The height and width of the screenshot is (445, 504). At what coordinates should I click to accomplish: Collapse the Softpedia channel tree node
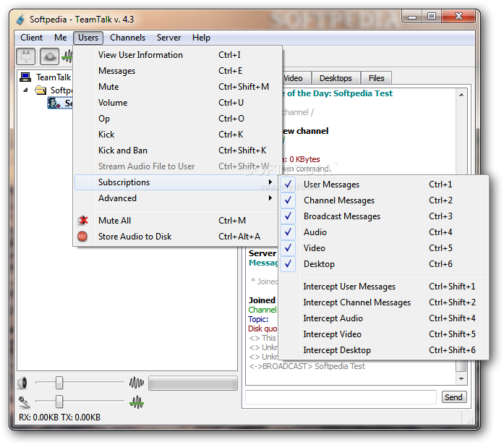26,90
